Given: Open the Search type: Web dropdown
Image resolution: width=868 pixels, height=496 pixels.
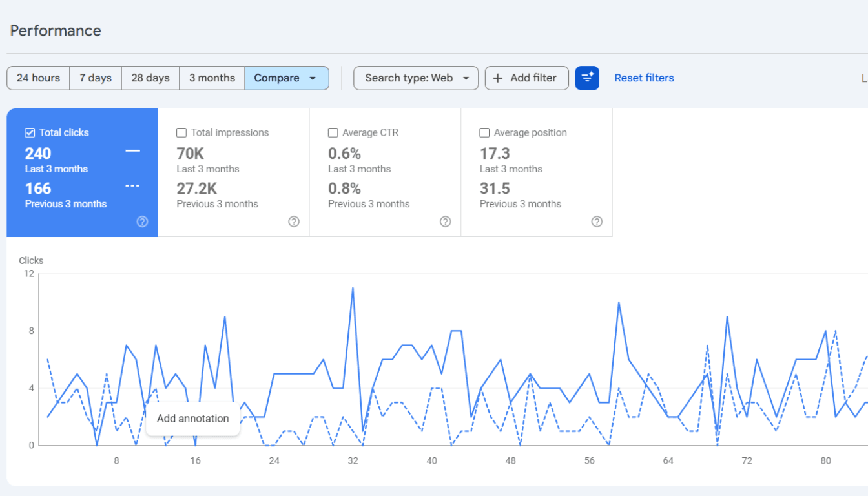Looking at the screenshot, I should click(416, 78).
